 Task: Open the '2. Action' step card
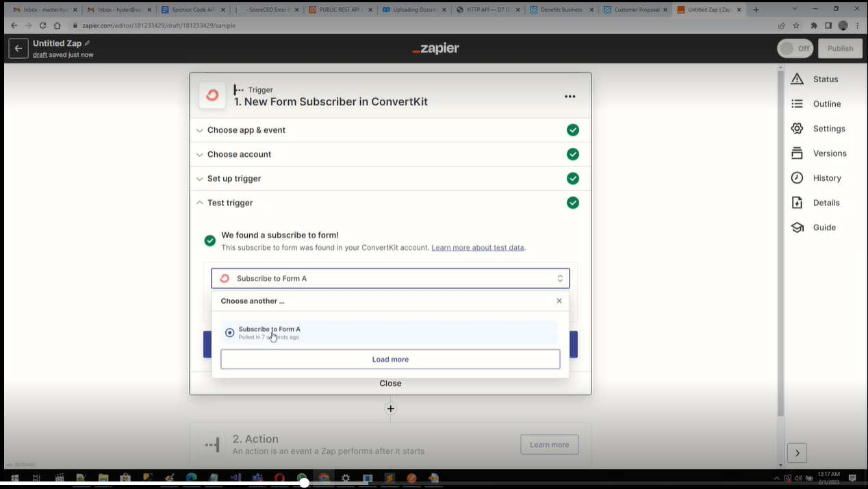pos(390,444)
